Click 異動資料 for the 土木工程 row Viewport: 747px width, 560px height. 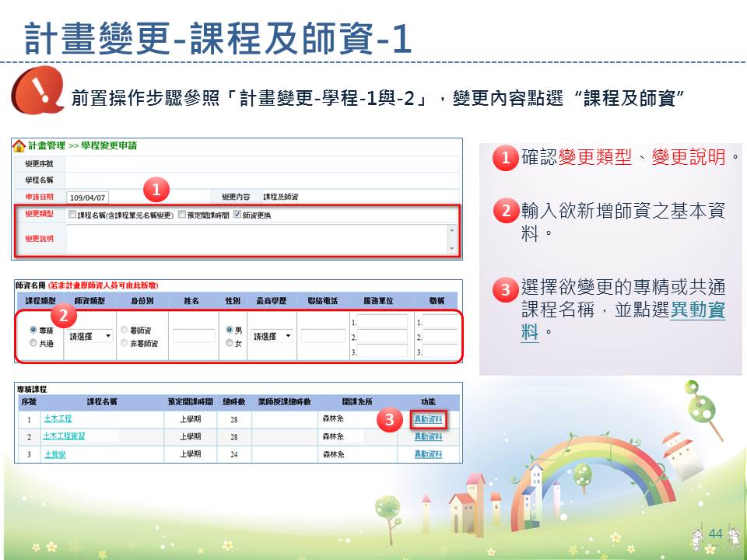(x=428, y=419)
